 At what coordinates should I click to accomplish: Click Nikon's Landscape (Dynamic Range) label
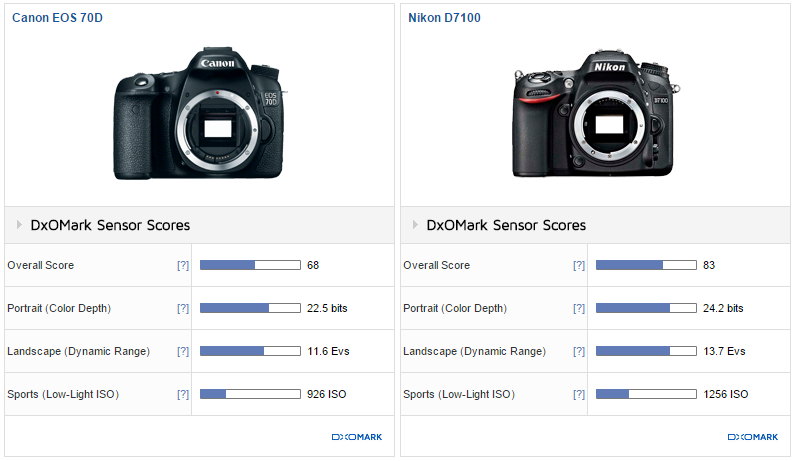tap(475, 351)
